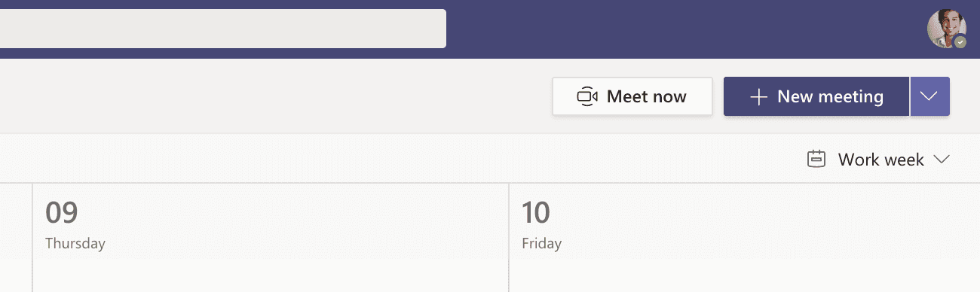Start an instant meeting with Meet now
The image size is (980, 292).
click(x=632, y=96)
